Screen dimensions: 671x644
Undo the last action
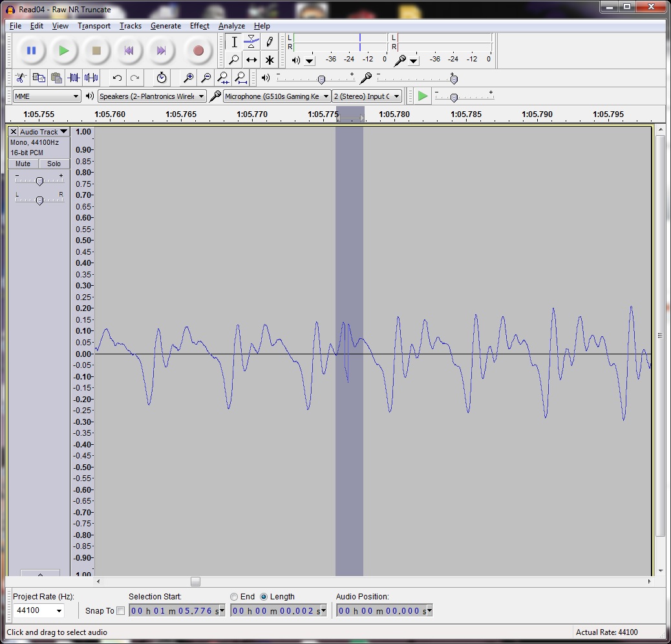(x=117, y=78)
